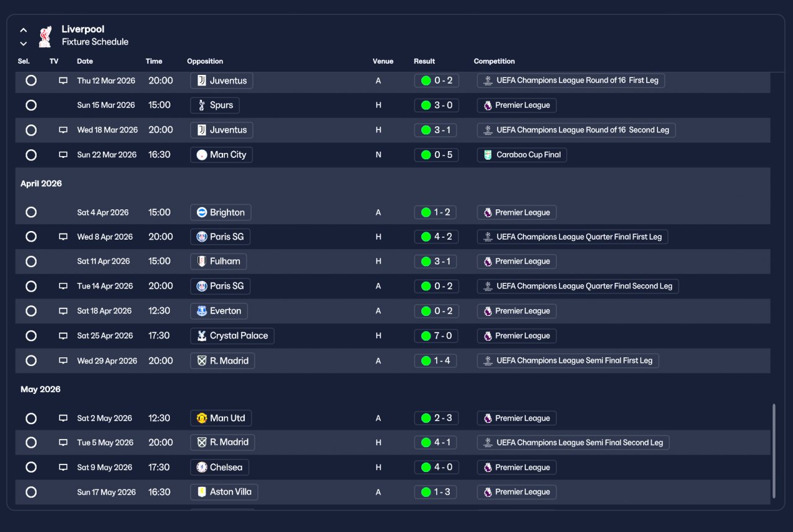The height and width of the screenshot is (532, 793).
Task: Open UEFA Champions League Round of 16 First Leg
Action: (x=571, y=81)
